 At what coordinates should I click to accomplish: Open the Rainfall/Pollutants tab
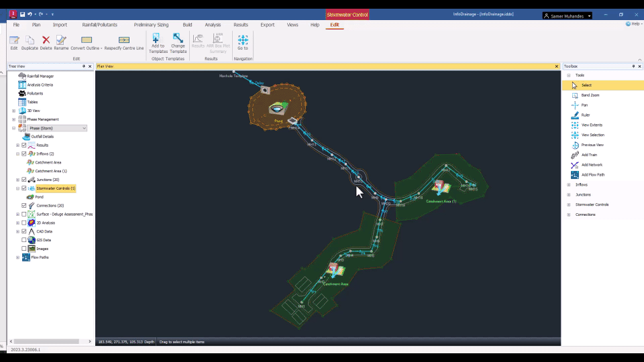pos(99,25)
